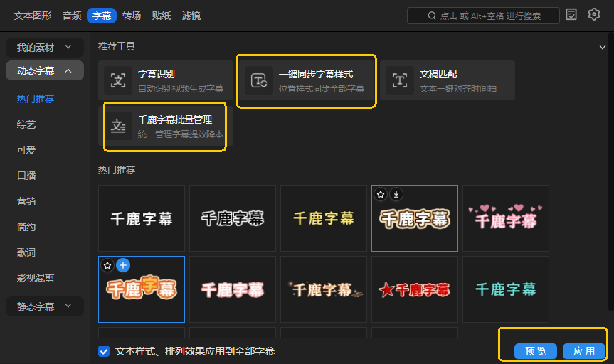Open the 文稿匹配 script matching tool
This screenshot has width=614, height=364.
tap(448, 80)
